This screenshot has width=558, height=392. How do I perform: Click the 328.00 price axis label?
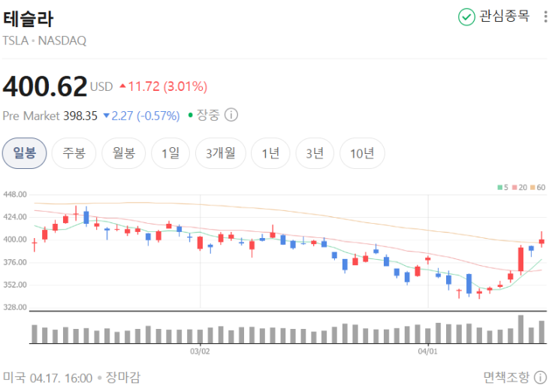click(x=15, y=307)
